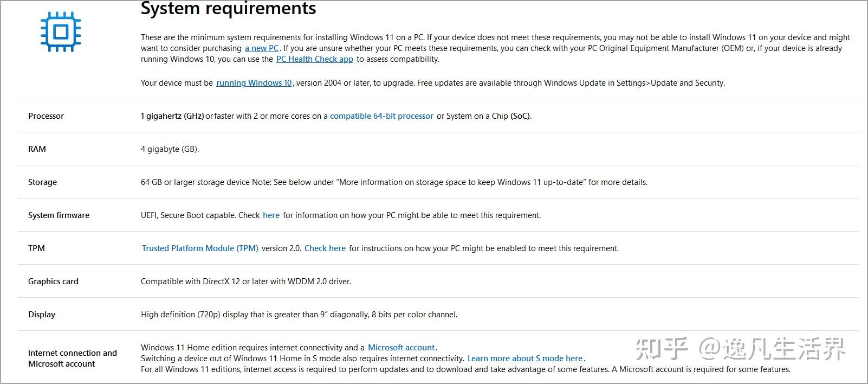The image size is (868, 384).
Task: Click the Display row label
Action: pyautogui.click(x=42, y=315)
